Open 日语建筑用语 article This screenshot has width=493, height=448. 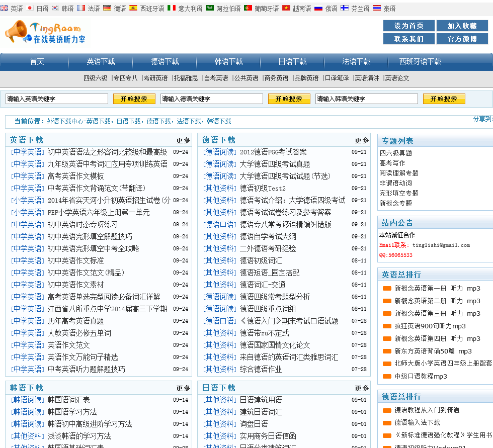point(261,400)
